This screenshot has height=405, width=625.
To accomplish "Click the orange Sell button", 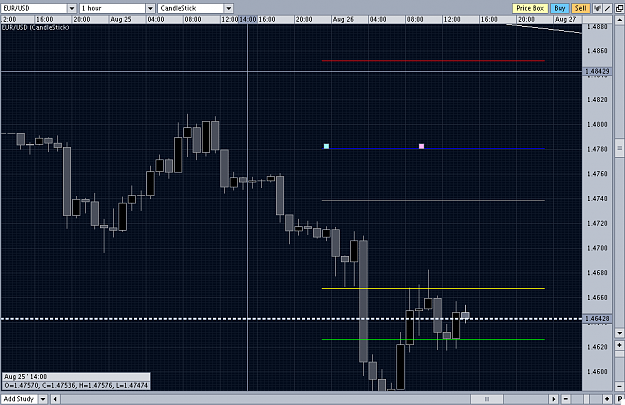I will click(580, 8).
